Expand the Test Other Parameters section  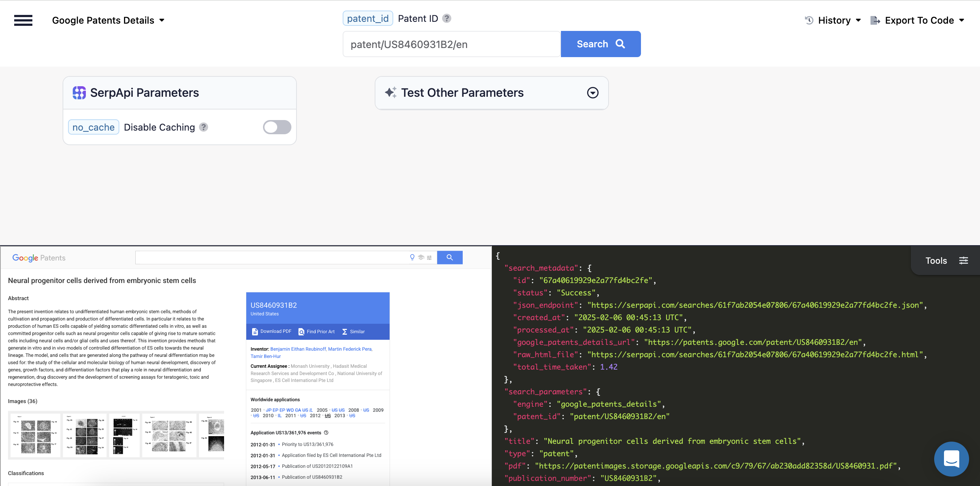coord(592,92)
